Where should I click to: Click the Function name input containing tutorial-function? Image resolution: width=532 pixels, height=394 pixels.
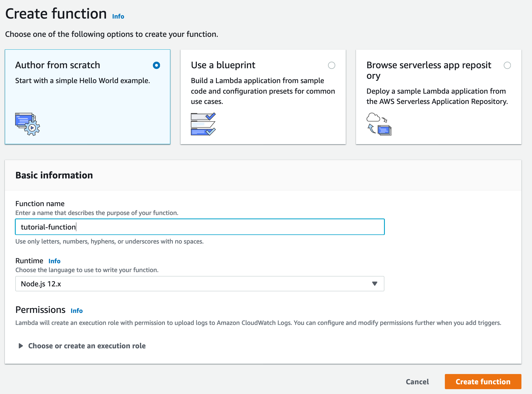point(199,227)
